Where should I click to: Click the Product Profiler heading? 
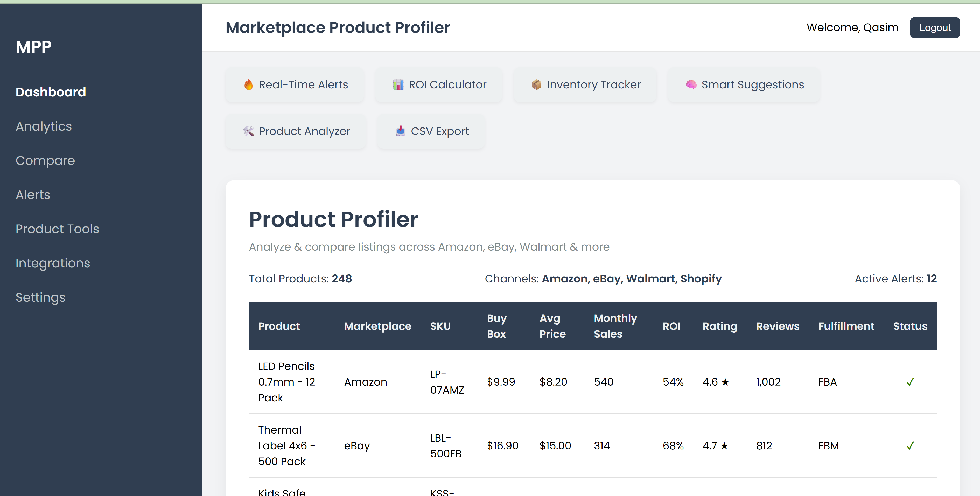[333, 219]
